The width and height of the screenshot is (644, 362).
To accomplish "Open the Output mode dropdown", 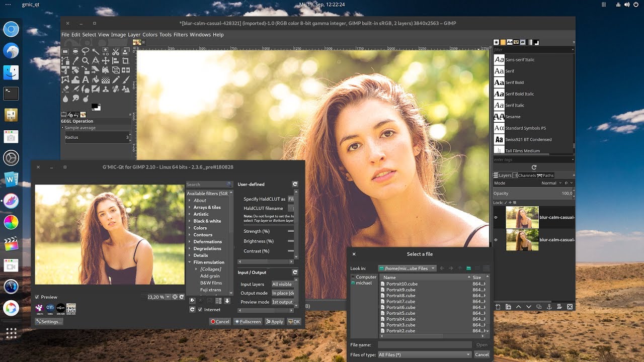I will [283, 293].
